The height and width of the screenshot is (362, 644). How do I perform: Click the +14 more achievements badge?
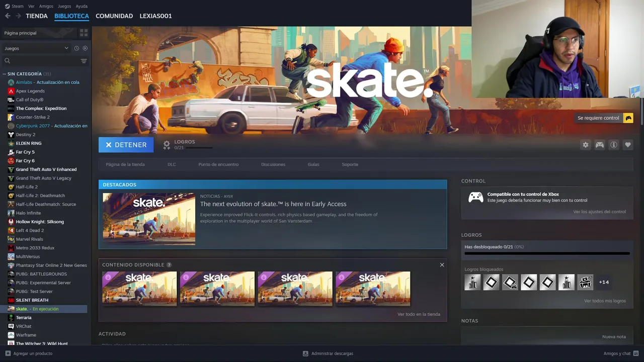604,282
